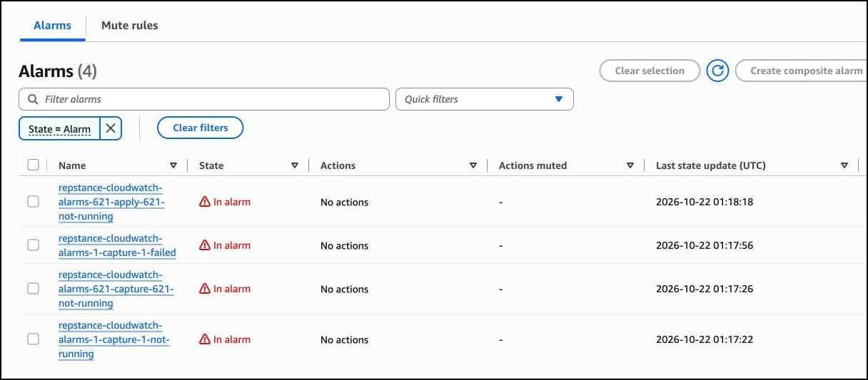Click No actions in apply-621-not-running row

pyautogui.click(x=345, y=202)
